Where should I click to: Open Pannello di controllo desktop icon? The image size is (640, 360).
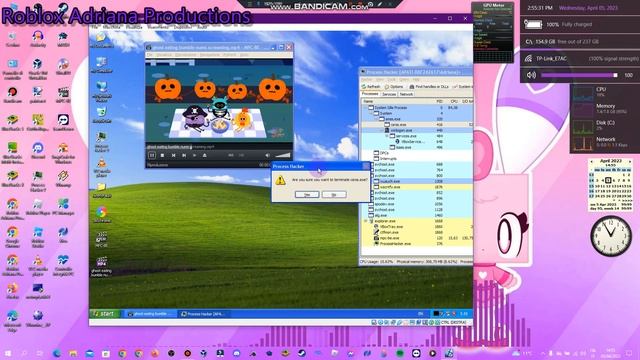13,68
